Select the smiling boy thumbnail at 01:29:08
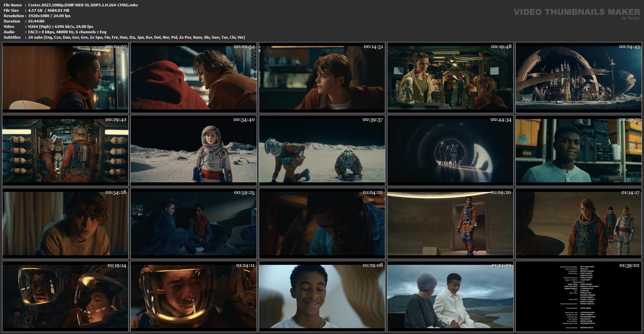Viewport: 644px width, 334px height. pos(322,296)
